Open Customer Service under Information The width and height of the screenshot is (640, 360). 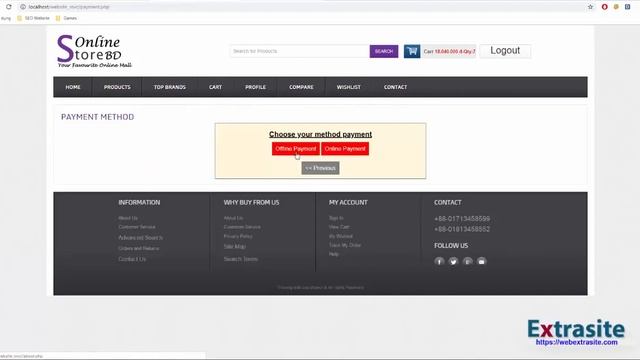coord(137,227)
